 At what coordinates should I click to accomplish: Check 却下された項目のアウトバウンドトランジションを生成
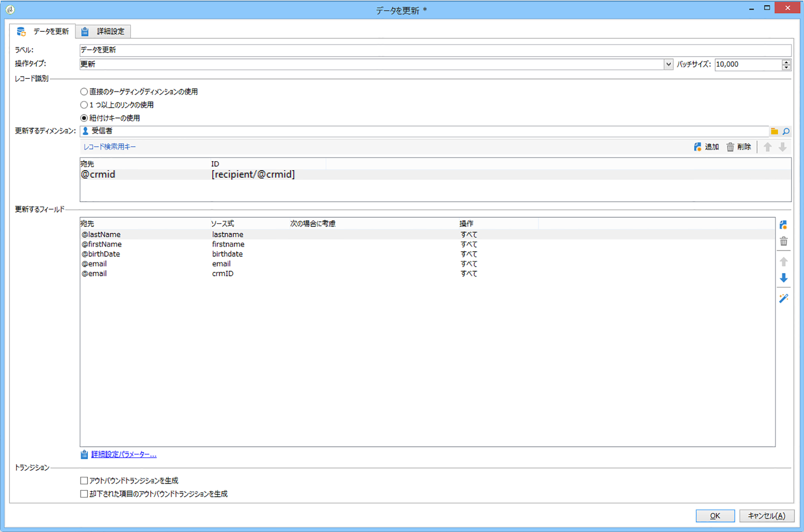[x=84, y=494]
